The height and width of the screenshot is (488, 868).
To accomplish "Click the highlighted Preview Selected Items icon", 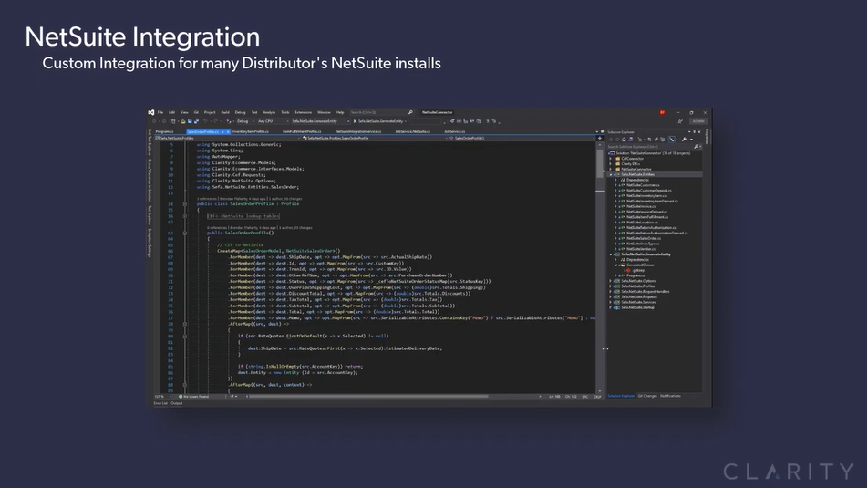I will pyautogui.click(x=671, y=140).
